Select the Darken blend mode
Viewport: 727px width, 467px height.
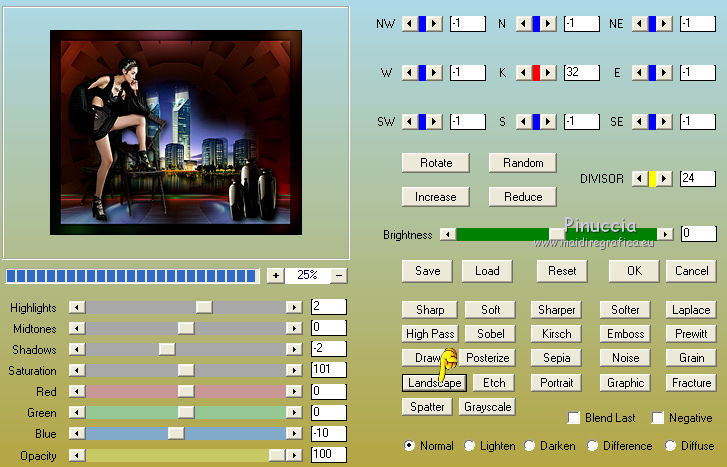[x=529, y=446]
